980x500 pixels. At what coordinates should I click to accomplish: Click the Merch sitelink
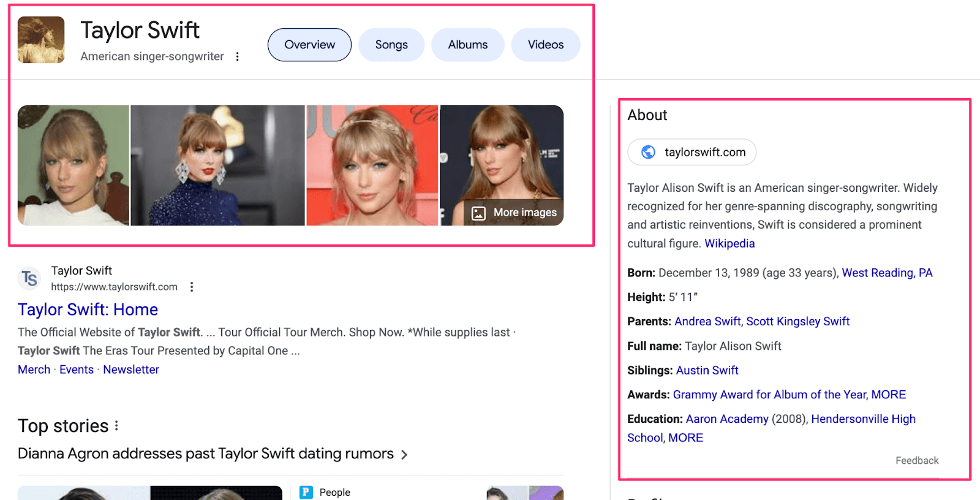pyautogui.click(x=34, y=369)
